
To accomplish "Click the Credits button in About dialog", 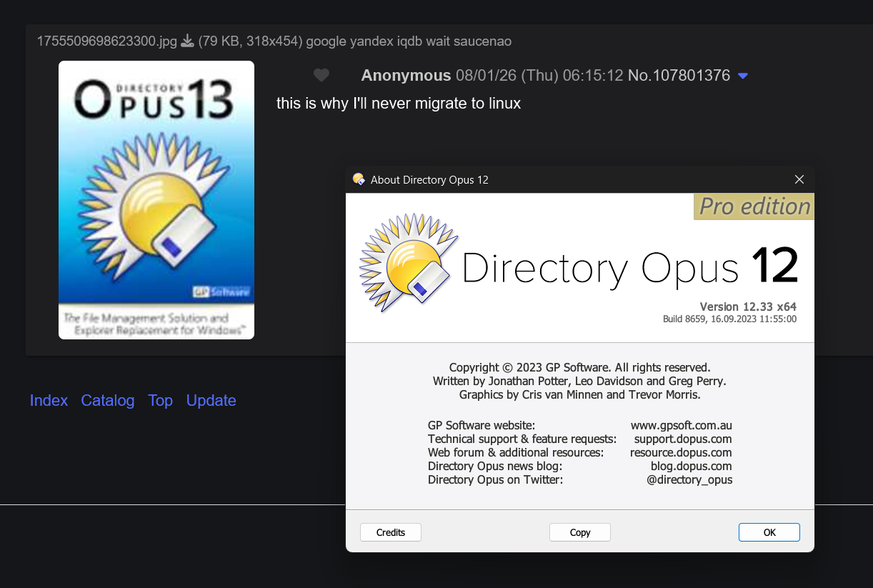I will [x=391, y=532].
